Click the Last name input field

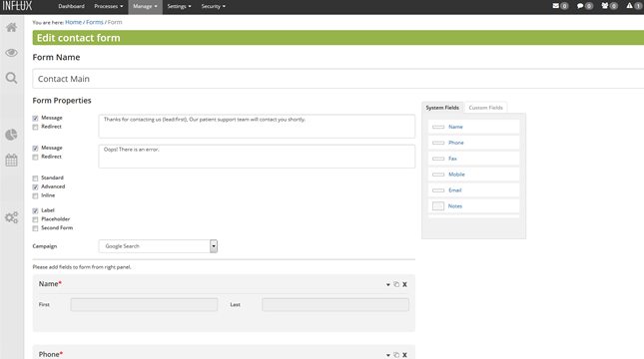pos(335,304)
